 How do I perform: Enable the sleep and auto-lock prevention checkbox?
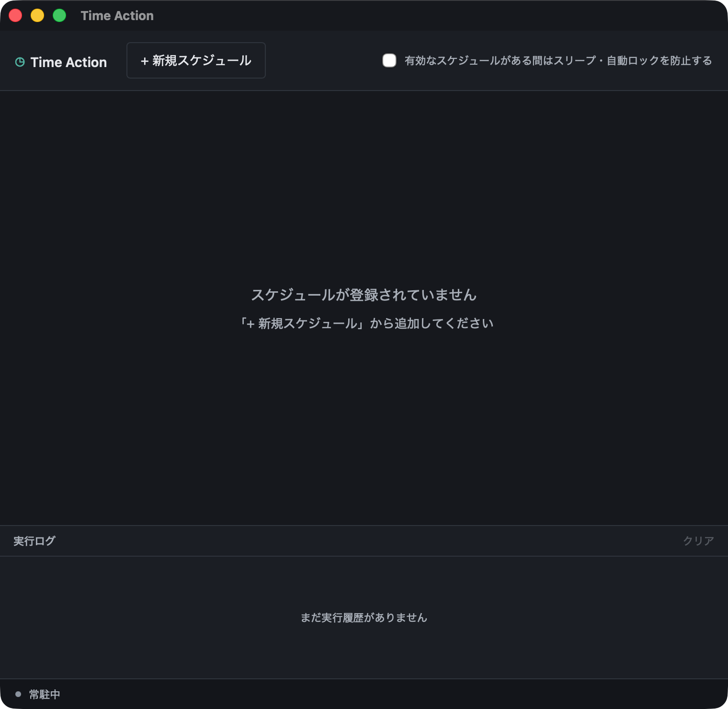click(x=389, y=60)
